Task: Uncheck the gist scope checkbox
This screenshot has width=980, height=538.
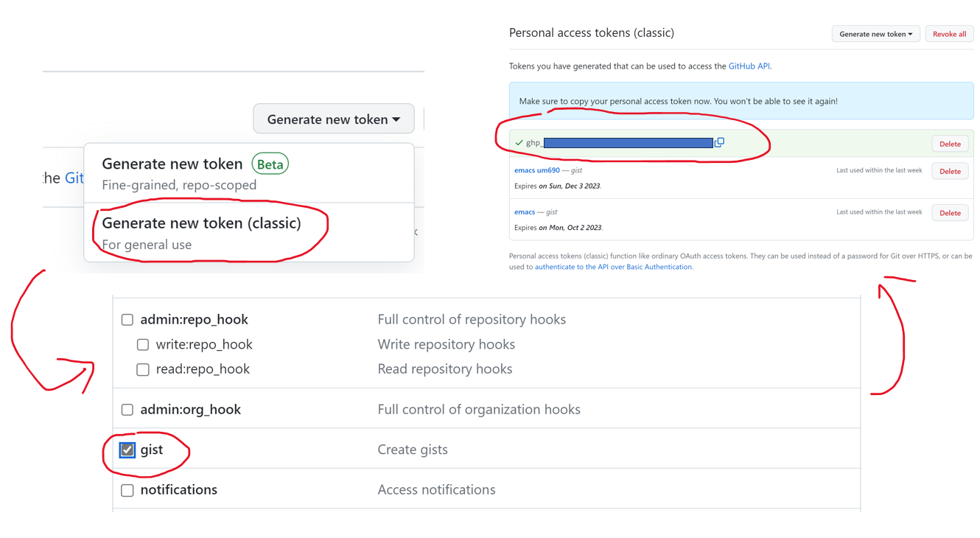Action: (127, 450)
